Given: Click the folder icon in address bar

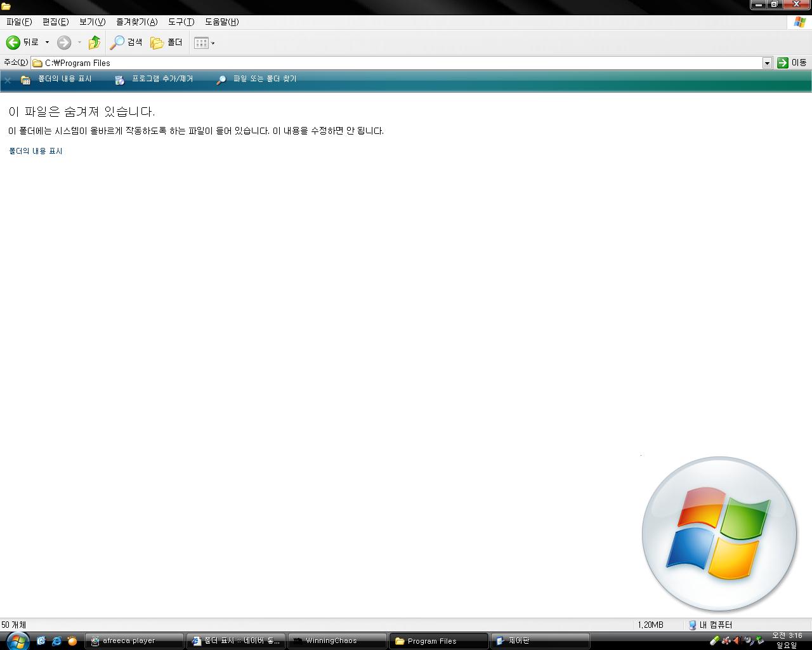Looking at the screenshot, I should coord(37,63).
